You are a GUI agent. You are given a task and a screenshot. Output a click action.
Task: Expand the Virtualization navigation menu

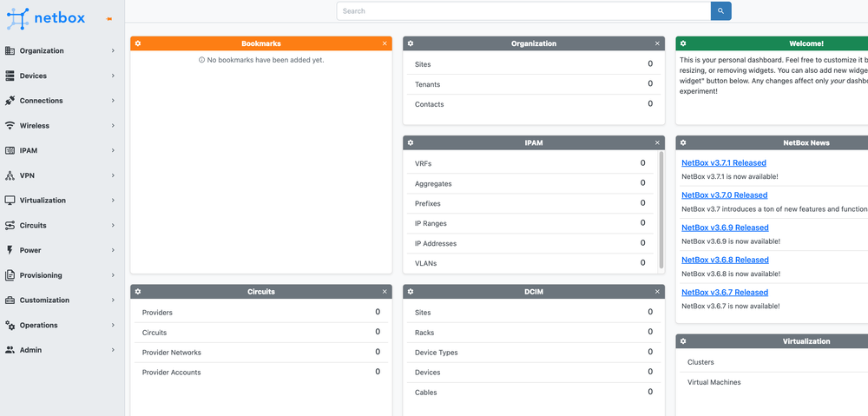coord(59,201)
